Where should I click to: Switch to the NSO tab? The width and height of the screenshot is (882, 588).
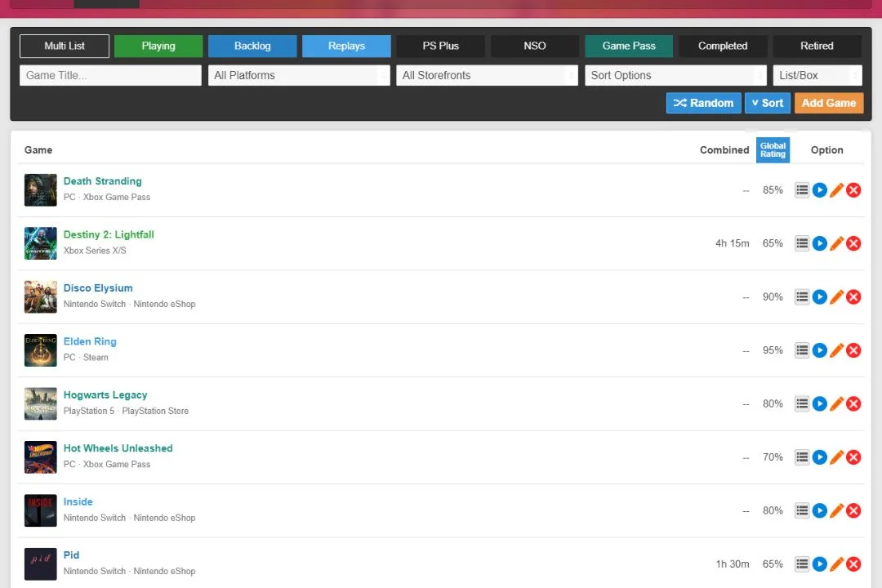click(535, 46)
